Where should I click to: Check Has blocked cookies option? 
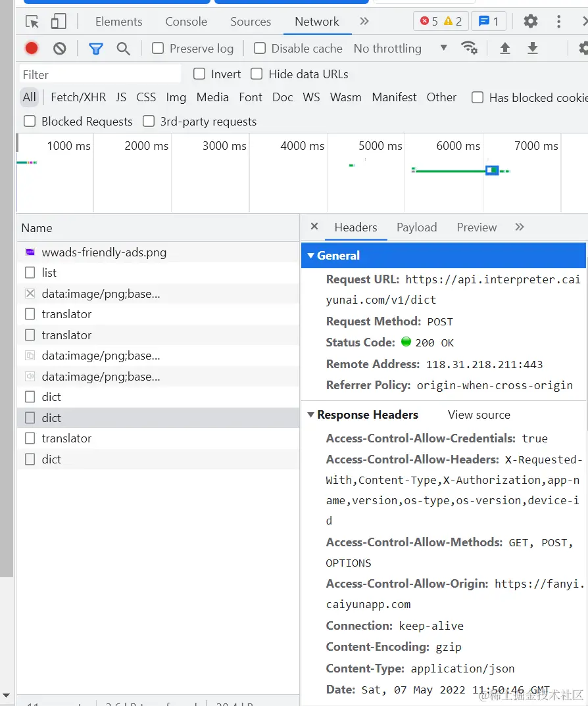(x=477, y=97)
